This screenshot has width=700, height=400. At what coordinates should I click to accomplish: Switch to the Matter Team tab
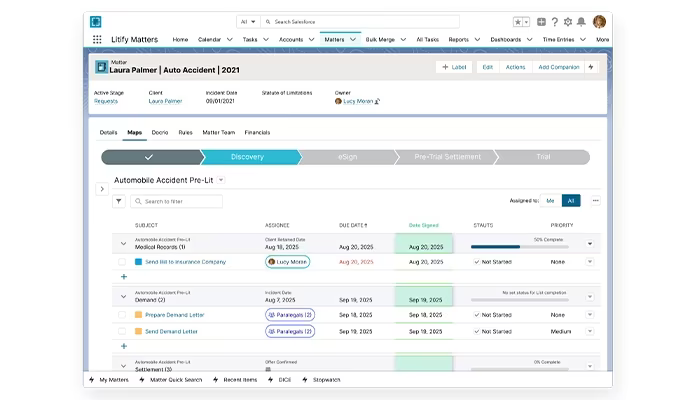[219, 133]
